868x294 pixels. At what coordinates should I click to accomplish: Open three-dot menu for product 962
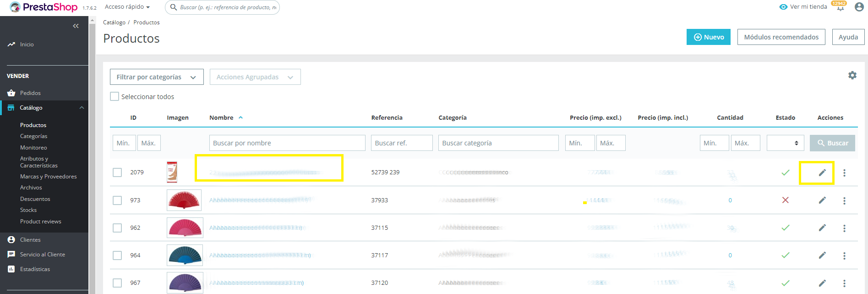click(844, 228)
